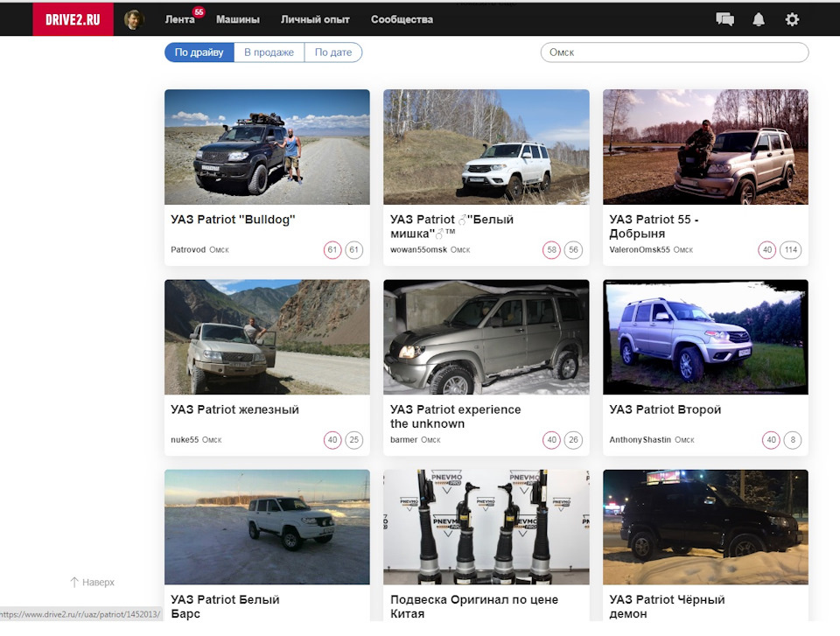Open the messages chat icon
Viewport: 840px width, 636px height.
(724, 19)
